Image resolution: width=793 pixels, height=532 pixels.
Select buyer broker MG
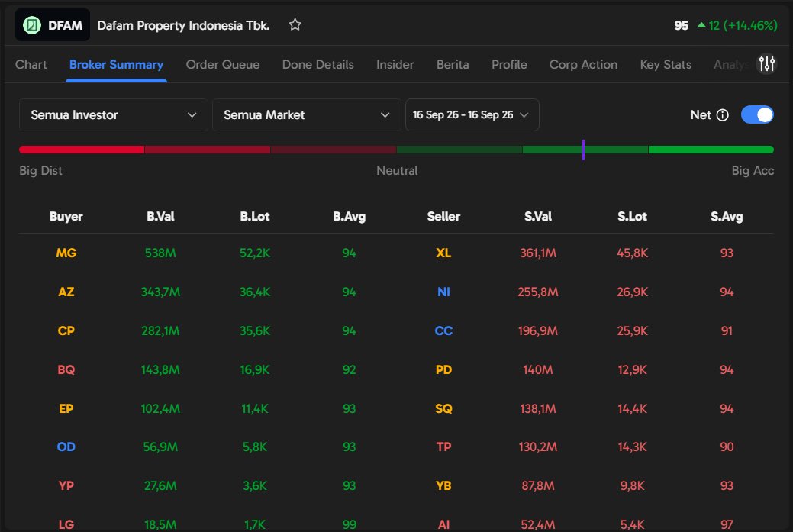66,253
